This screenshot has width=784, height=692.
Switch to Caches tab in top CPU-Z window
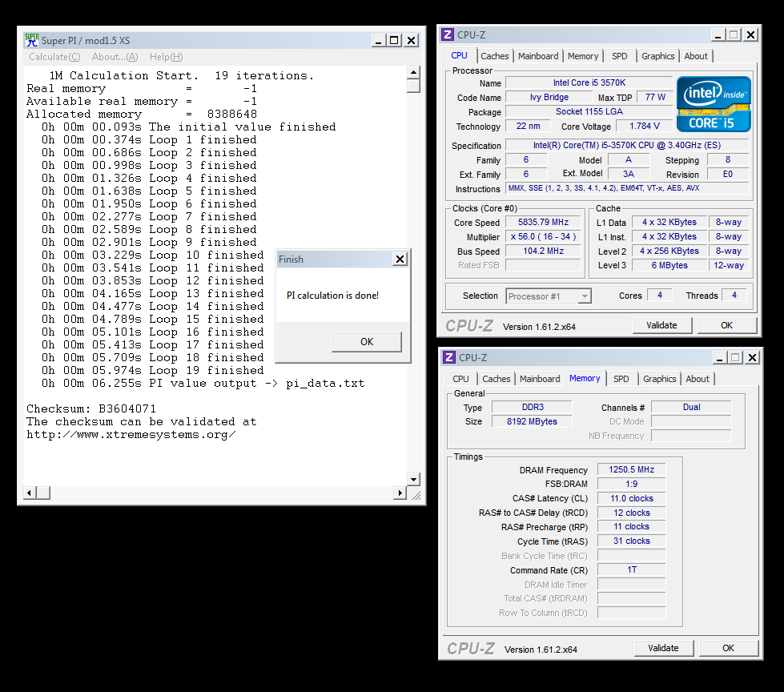tap(494, 56)
